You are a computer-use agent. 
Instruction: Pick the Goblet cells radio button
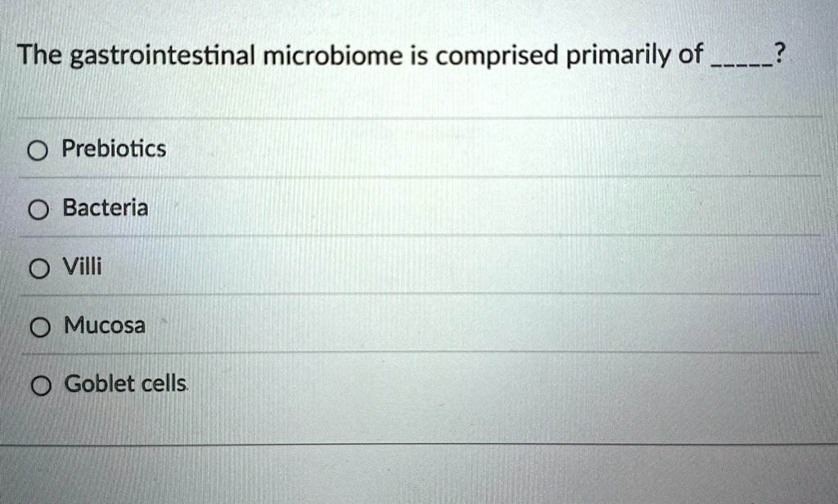pyautogui.click(x=41, y=386)
